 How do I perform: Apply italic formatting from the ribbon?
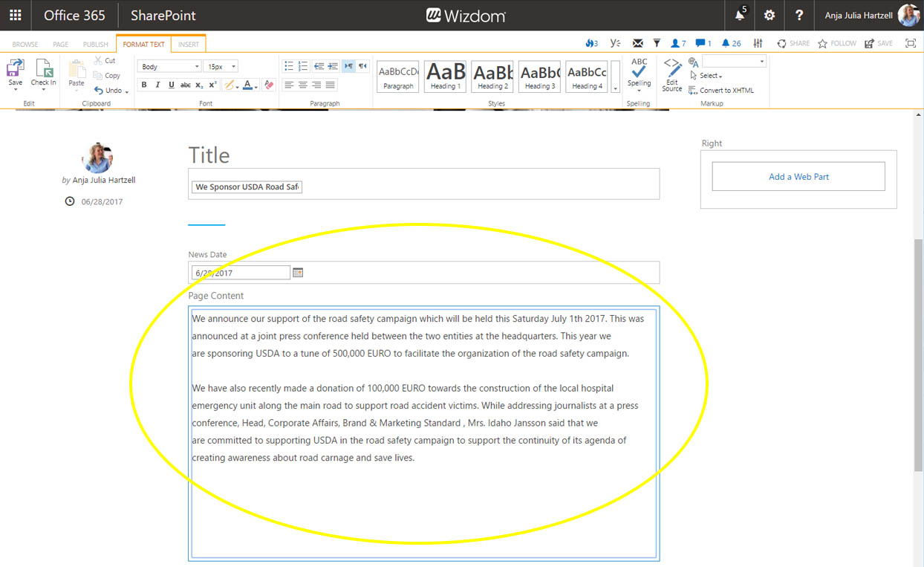click(x=157, y=85)
